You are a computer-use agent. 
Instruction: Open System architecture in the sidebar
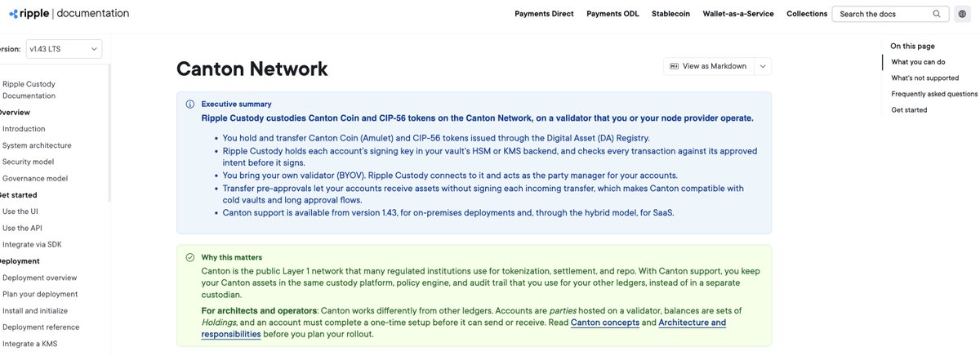[37, 145]
